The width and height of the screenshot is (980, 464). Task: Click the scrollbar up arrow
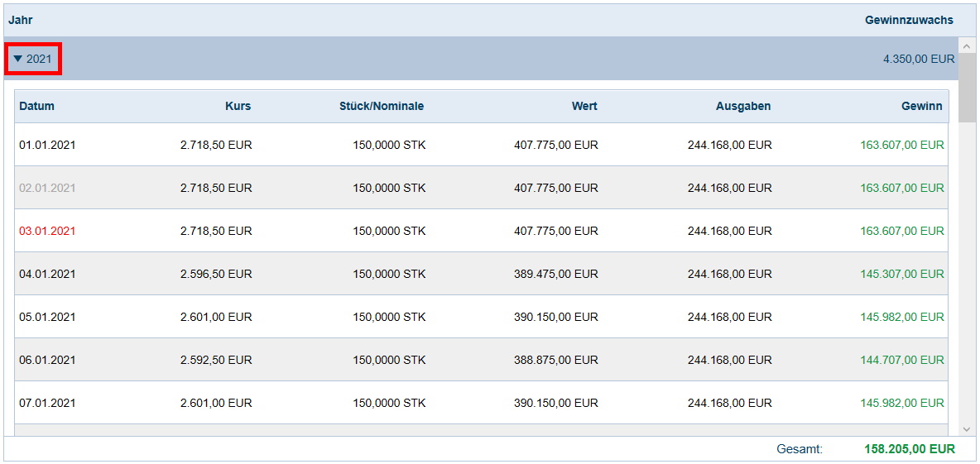coord(966,45)
